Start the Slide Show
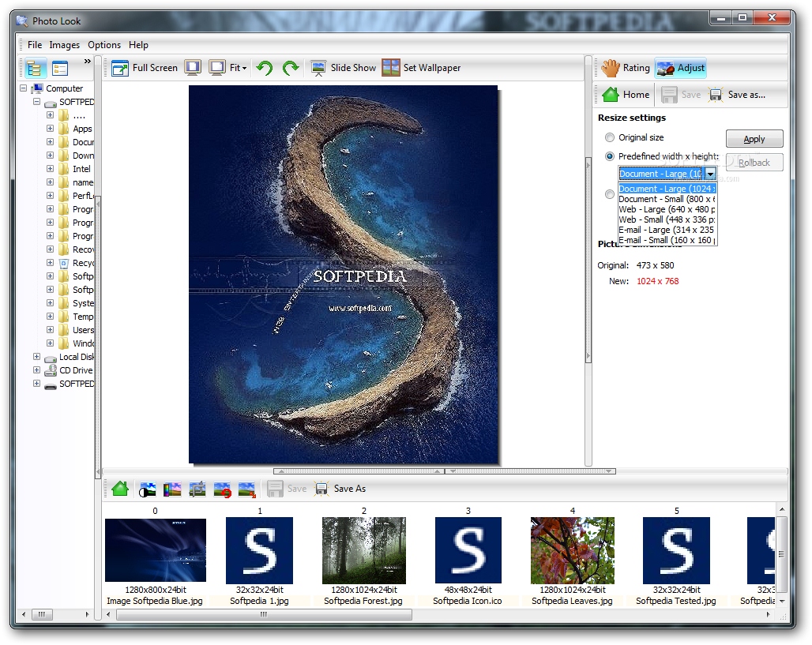The height and width of the screenshot is (645, 812). tap(344, 68)
